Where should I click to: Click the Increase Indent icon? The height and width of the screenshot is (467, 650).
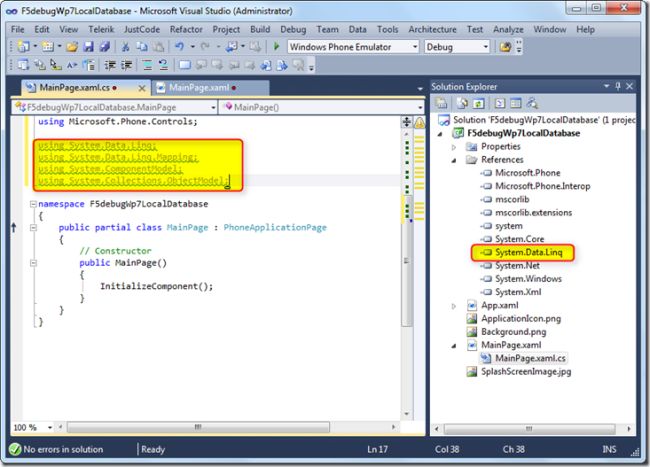tap(126, 65)
